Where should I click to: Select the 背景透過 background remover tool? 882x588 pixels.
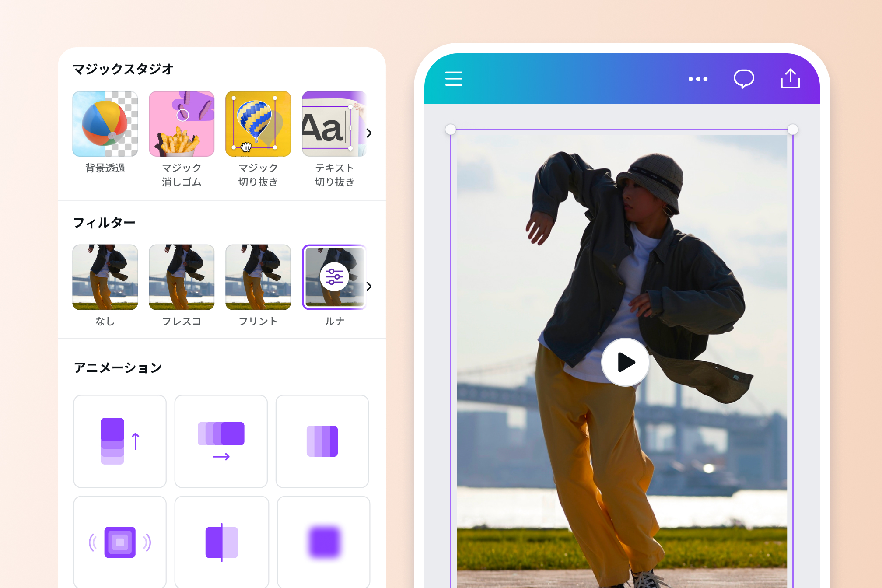pyautogui.click(x=105, y=124)
